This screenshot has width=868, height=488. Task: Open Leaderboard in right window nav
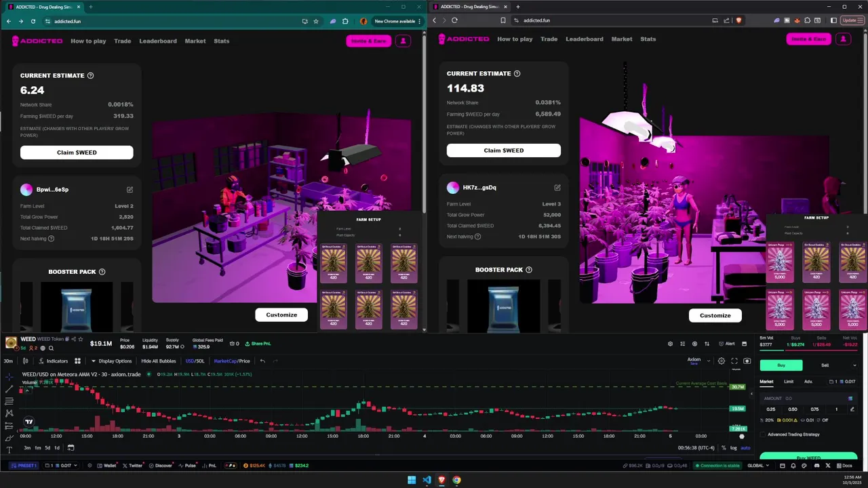(585, 39)
